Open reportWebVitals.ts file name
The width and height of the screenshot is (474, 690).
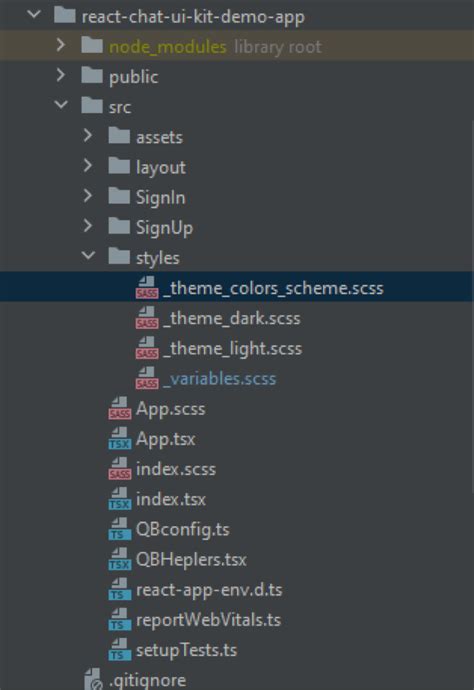coord(208,620)
